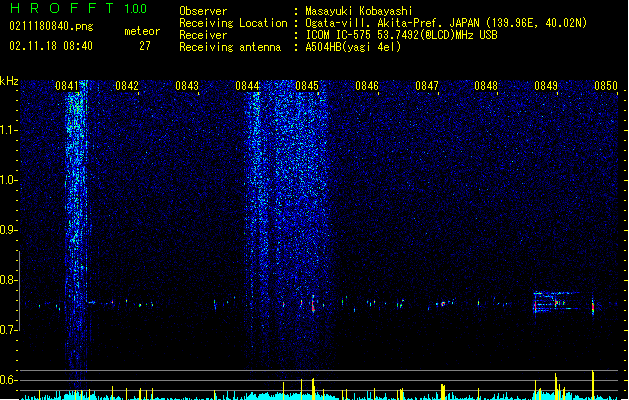Click the kHz unit label
The width and height of the screenshot is (629, 400).
[9, 81]
